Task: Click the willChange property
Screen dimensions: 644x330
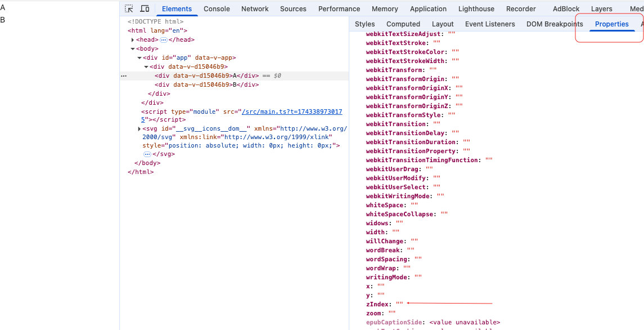Action: 392,241
